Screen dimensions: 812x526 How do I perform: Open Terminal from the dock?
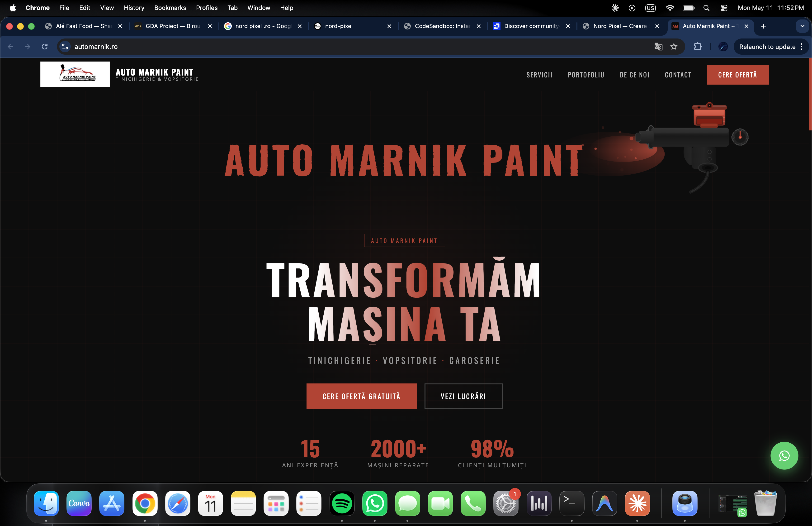571,503
